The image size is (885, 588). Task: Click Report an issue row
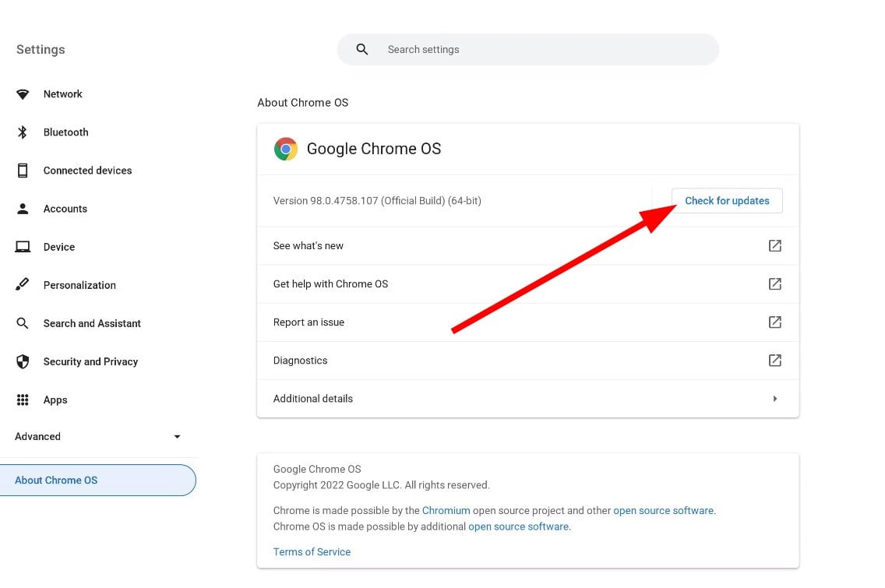point(527,322)
